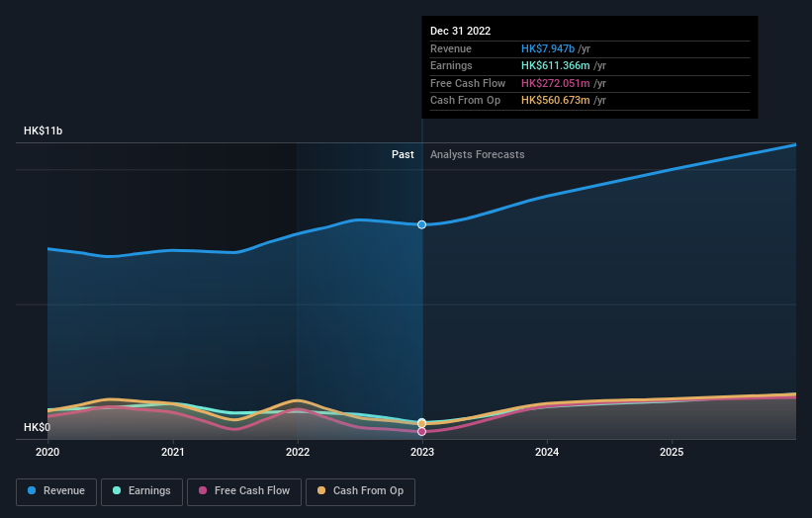Click the 2024 x-axis label

click(x=547, y=453)
